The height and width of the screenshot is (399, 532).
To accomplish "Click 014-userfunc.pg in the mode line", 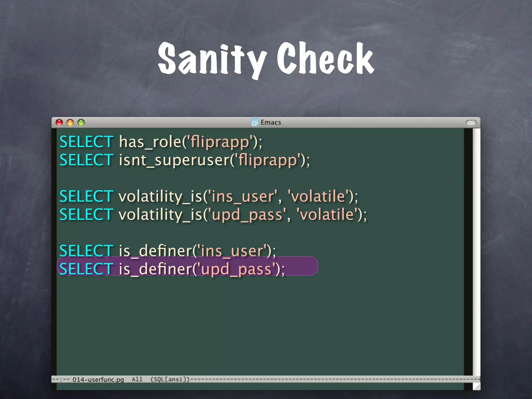I will click(98, 380).
